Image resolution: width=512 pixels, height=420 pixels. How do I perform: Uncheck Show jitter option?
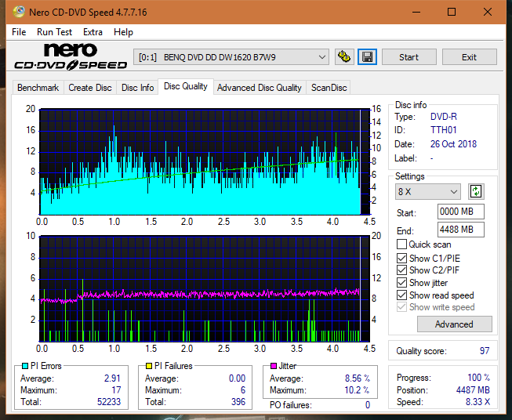401,283
